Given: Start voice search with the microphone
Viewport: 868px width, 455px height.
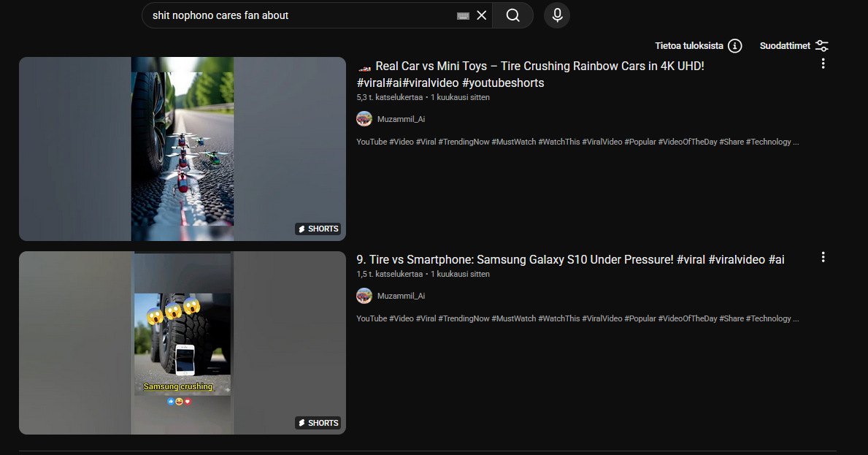Looking at the screenshot, I should 557,15.
